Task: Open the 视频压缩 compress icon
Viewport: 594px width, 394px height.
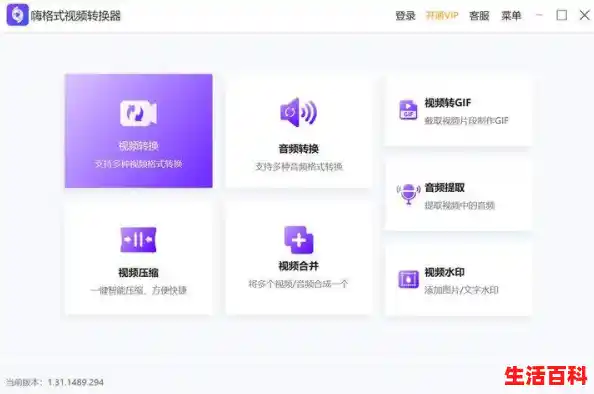Action: (x=138, y=240)
